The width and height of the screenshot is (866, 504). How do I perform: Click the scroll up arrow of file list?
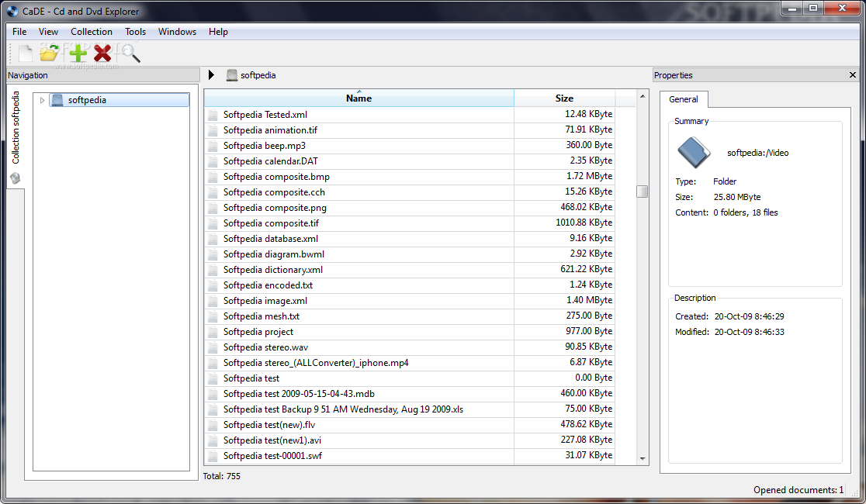pos(643,96)
